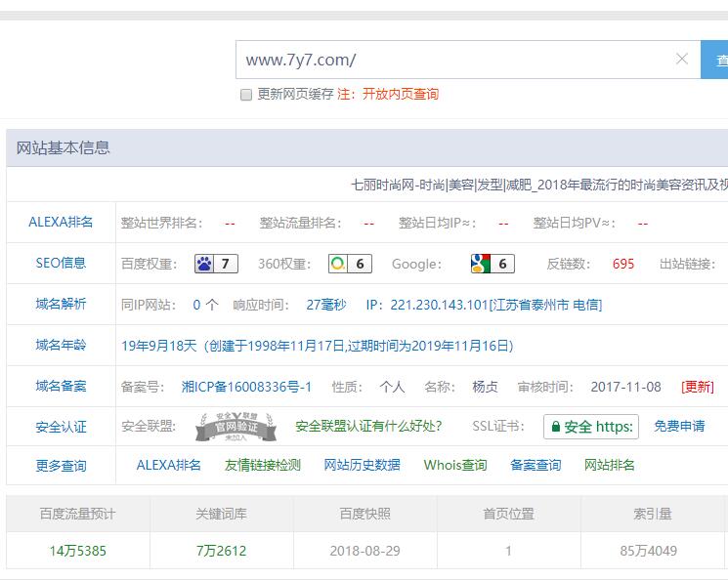Open the 网站排名 link
The width and height of the screenshot is (728, 580).
point(609,465)
